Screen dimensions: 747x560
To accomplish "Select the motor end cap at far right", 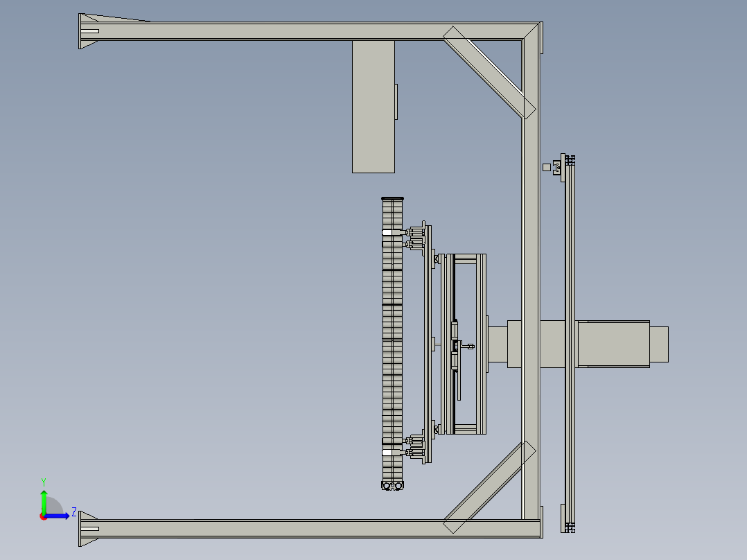I will [x=659, y=344].
